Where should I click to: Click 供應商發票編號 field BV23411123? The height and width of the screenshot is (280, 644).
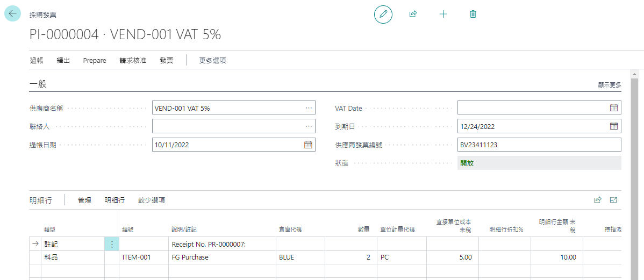click(x=539, y=145)
